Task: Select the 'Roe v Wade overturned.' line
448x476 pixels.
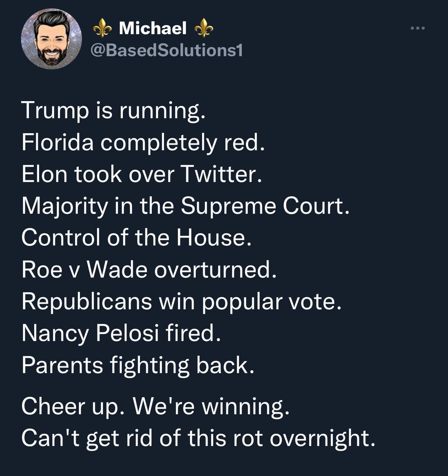Action: [149, 270]
